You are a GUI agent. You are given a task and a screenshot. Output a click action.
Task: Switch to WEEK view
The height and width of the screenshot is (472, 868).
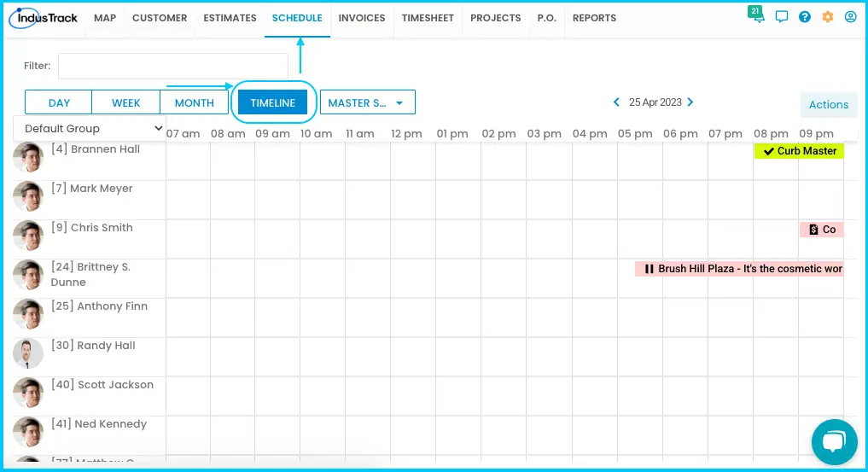pos(126,103)
